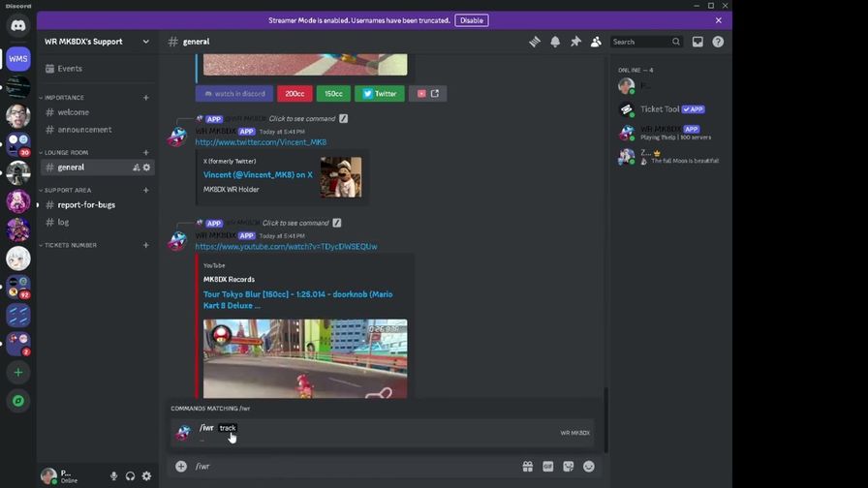
Task: Toggle member list icon
Action: (x=596, y=42)
